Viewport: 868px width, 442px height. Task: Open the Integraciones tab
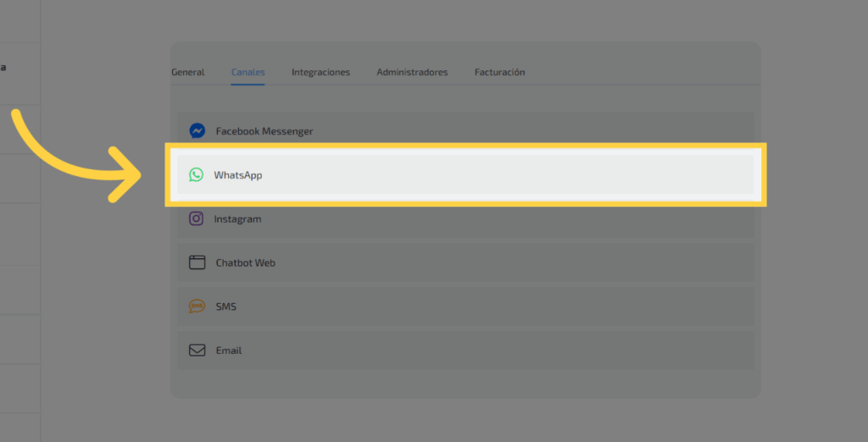tap(320, 73)
